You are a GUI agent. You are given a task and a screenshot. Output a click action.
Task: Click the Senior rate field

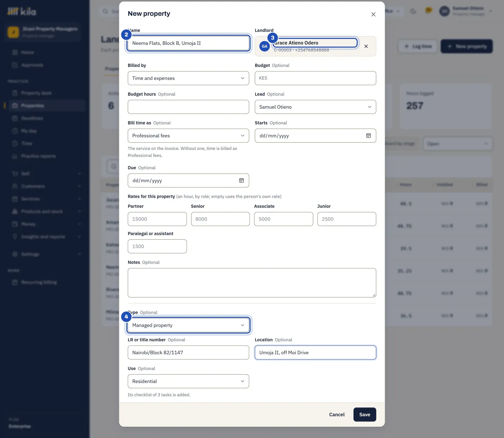point(220,219)
